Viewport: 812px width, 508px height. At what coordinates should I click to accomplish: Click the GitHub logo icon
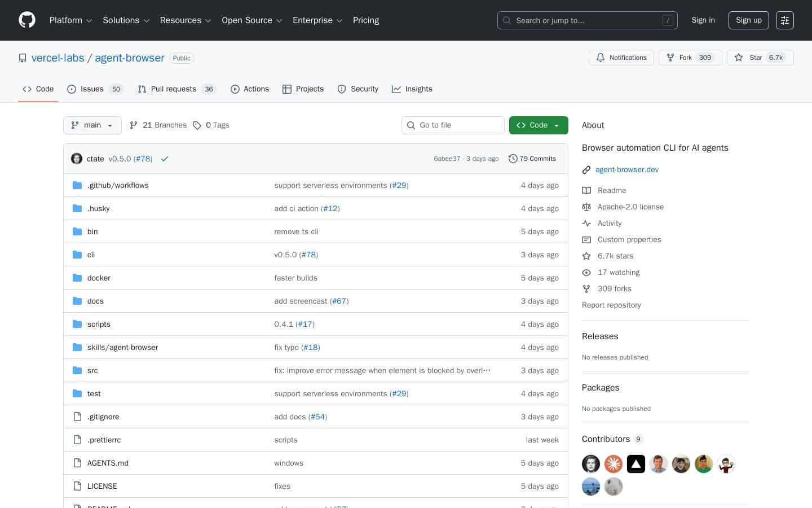point(27,20)
